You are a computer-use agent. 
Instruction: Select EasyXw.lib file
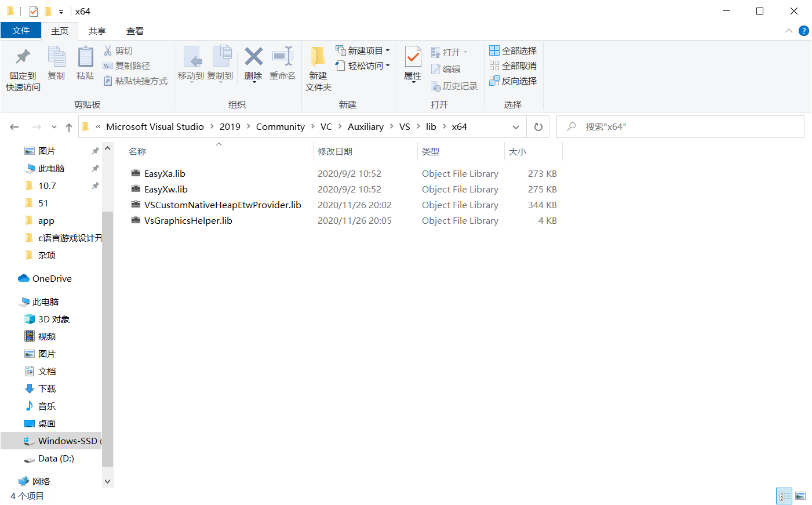[x=166, y=190]
